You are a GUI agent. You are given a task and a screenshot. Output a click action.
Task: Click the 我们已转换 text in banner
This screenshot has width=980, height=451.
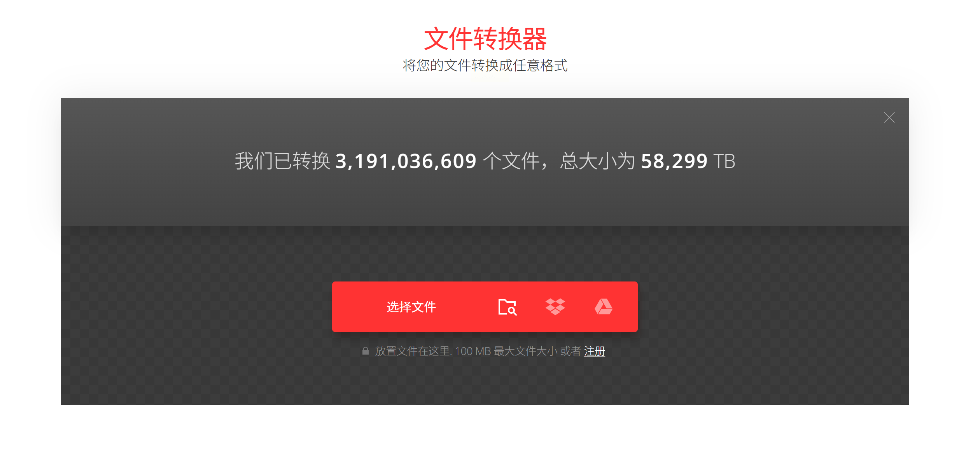[x=282, y=161]
